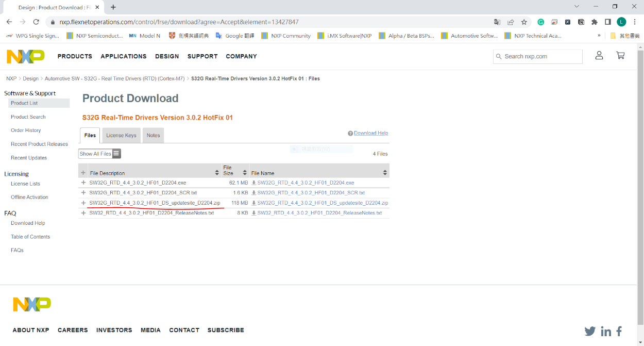Open Offline Activation link
This screenshot has height=346, width=644.
pyautogui.click(x=29, y=197)
